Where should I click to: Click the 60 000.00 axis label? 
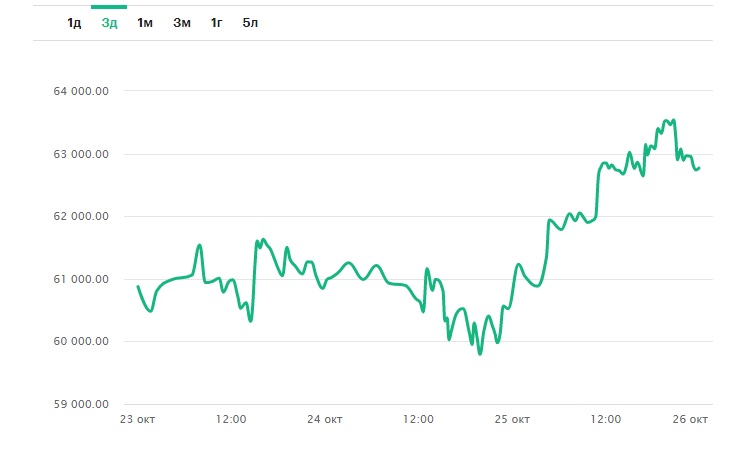(80, 342)
